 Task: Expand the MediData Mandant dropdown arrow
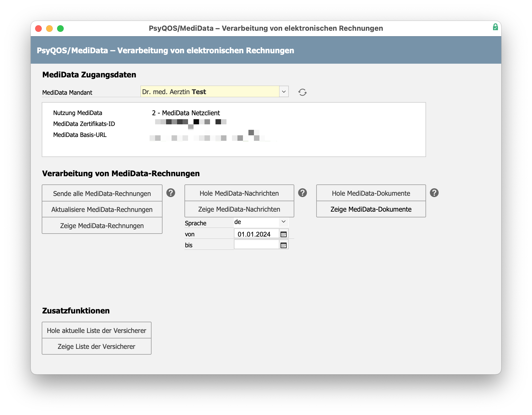(284, 91)
